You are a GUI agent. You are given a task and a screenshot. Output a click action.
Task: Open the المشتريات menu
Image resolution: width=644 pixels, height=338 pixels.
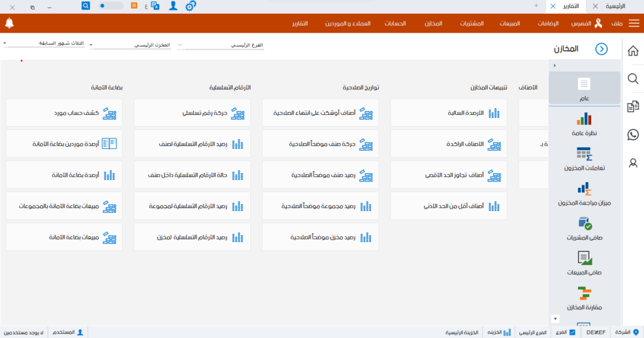pos(472,24)
